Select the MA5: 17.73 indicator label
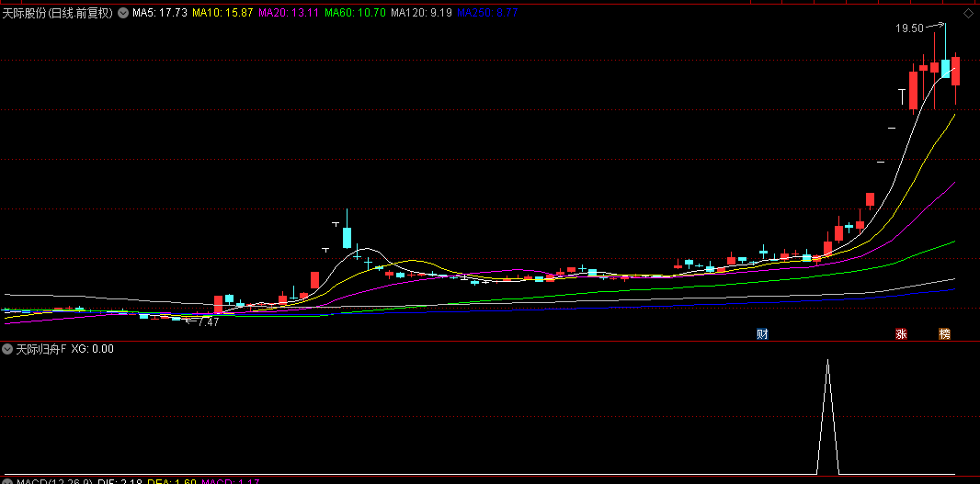980x484 pixels. click(x=159, y=13)
